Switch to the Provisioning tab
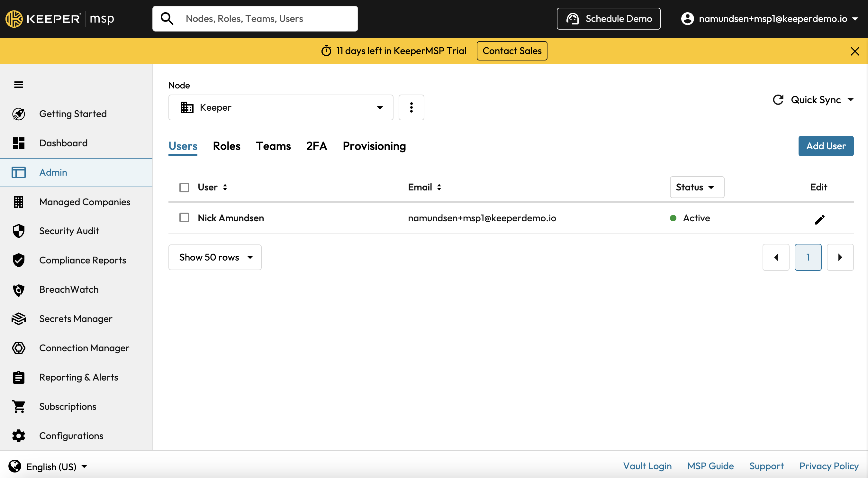The height and width of the screenshot is (478, 868). [374, 146]
